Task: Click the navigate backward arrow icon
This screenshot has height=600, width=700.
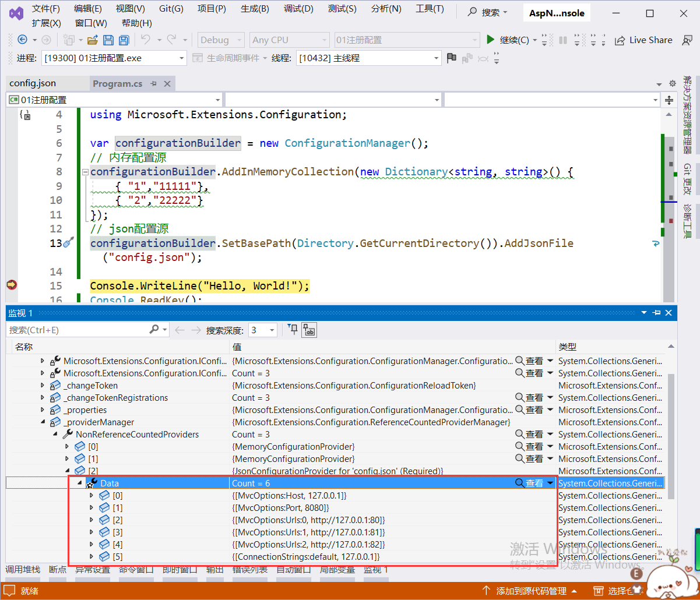Action: [x=23, y=40]
